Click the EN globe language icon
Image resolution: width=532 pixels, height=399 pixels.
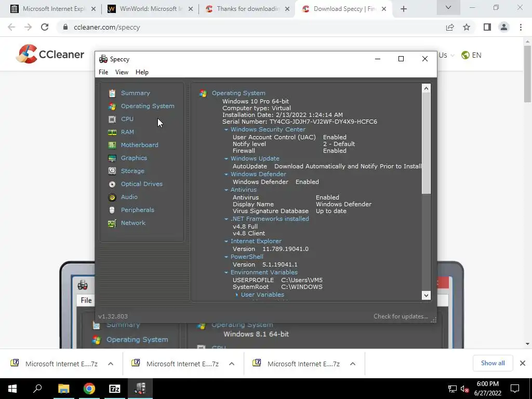465,55
